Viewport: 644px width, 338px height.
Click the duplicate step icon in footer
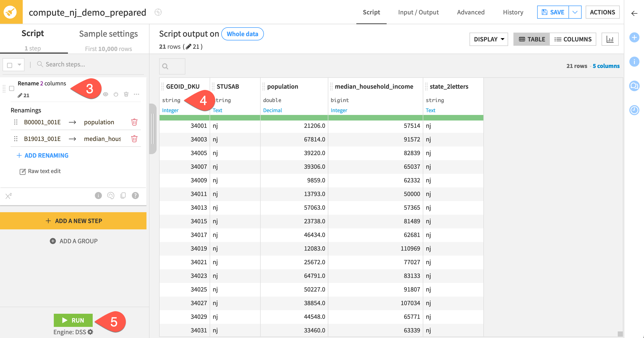pyautogui.click(x=123, y=196)
